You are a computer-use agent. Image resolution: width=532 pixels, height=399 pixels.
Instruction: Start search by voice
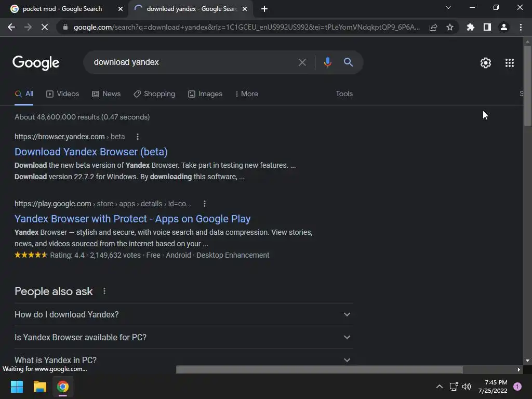tap(327, 62)
